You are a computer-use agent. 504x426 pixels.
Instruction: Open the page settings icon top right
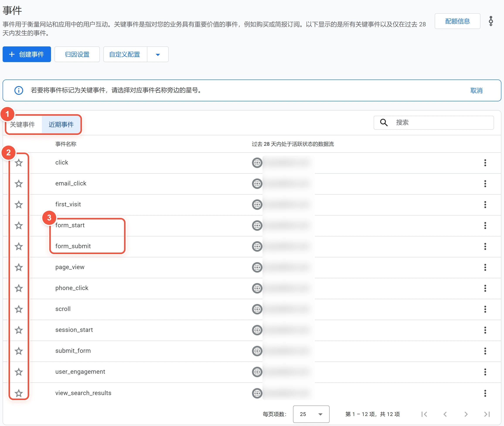pyautogui.click(x=491, y=21)
